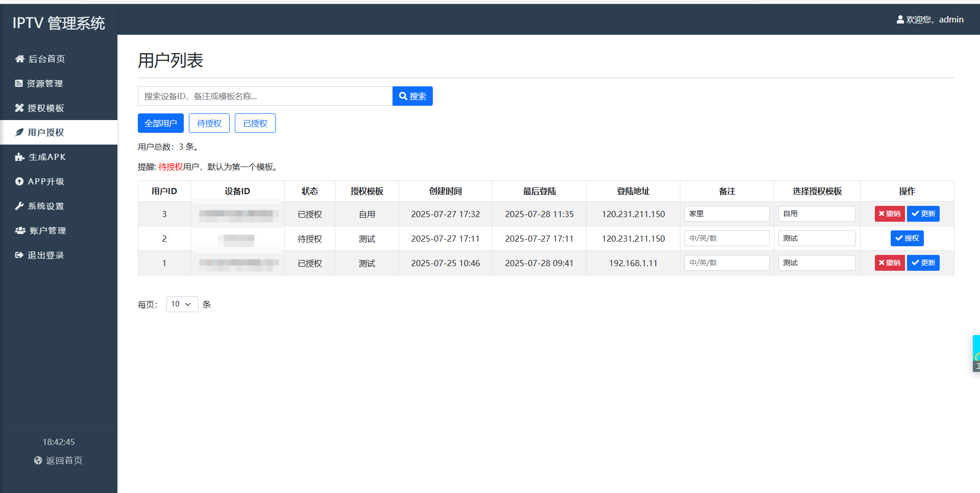Click the globe icon beside 返回首页

[38, 460]
